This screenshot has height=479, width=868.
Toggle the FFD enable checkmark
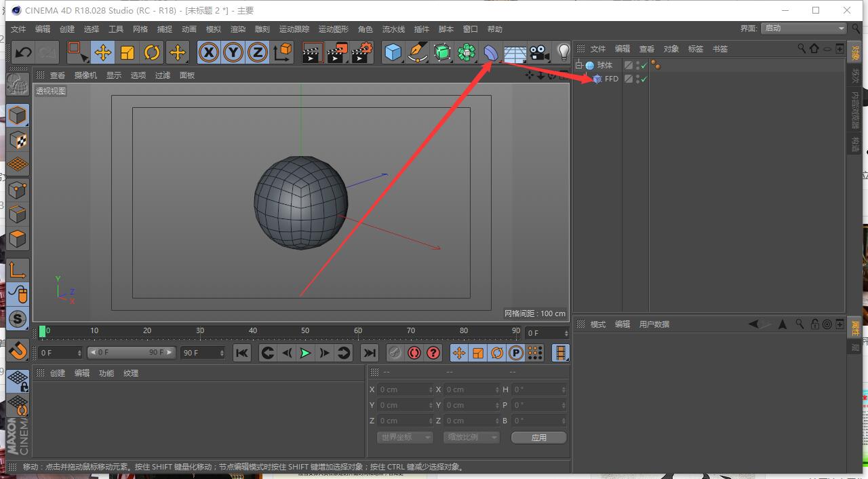[644, 79]
